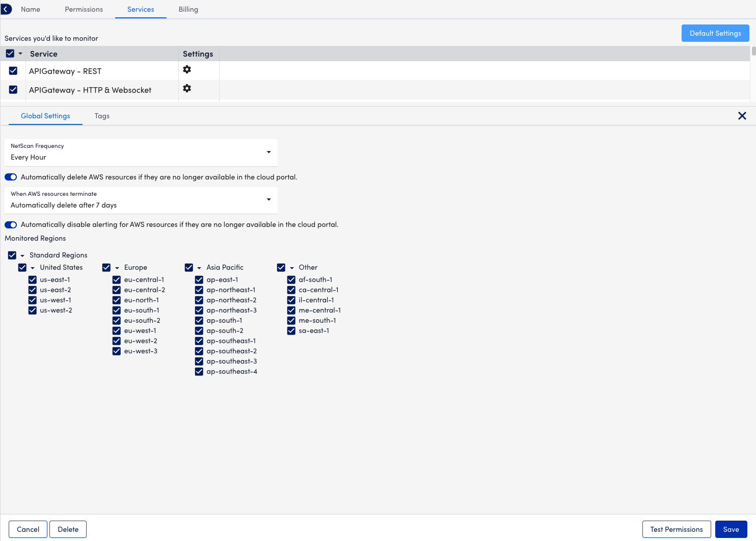Collapse the Standard Regions tree
This screenshot has width=756, height=541.
[x=22, y=255]
